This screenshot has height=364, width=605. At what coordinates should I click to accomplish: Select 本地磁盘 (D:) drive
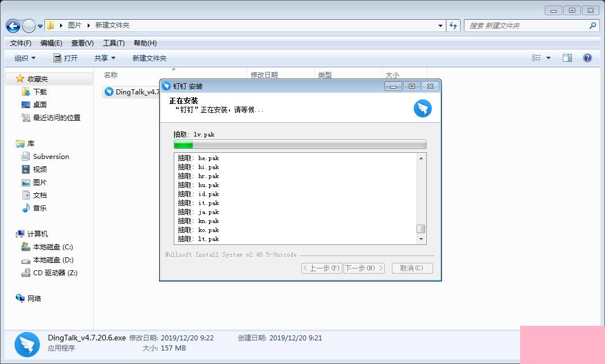53,260
